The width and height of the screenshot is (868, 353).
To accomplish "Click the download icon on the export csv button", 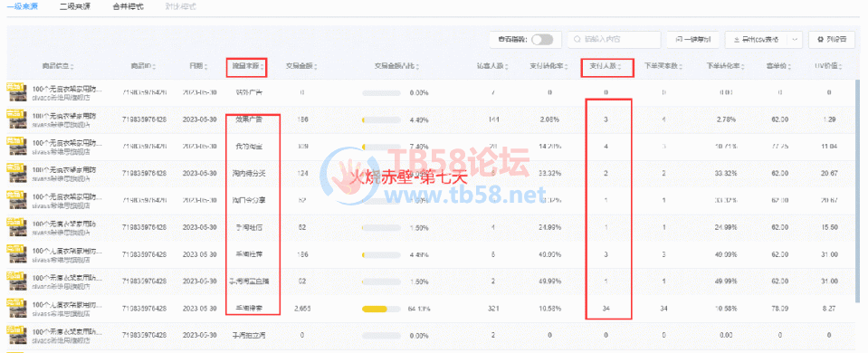I will coord(736,40).
